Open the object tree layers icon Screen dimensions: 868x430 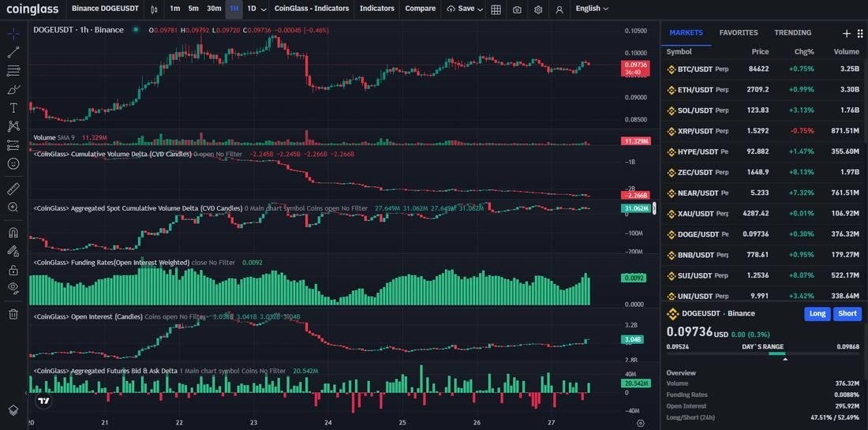13,410
